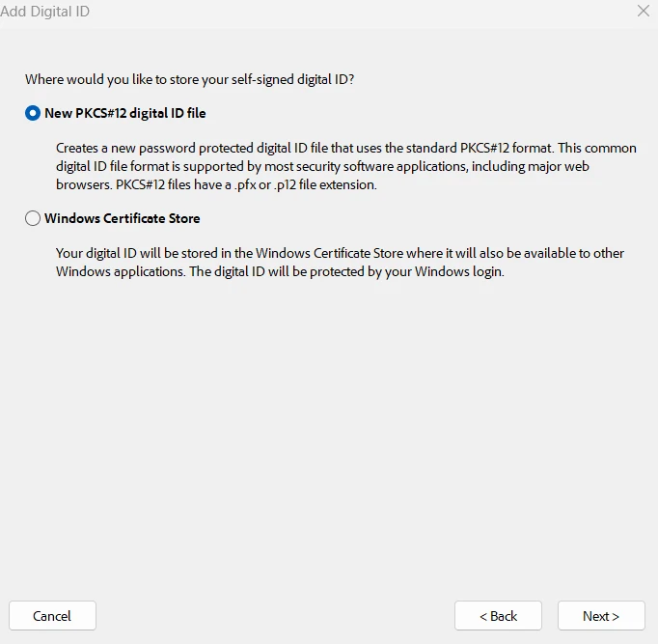Image resolution: width=658 pixels, height=644 pixels.
Task: Click the line mentioning your Windows login
Action: coord(280,271)
